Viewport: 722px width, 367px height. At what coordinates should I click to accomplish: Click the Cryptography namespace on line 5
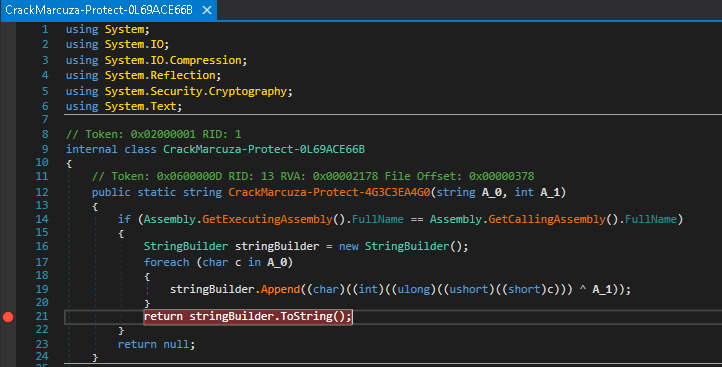248,91
